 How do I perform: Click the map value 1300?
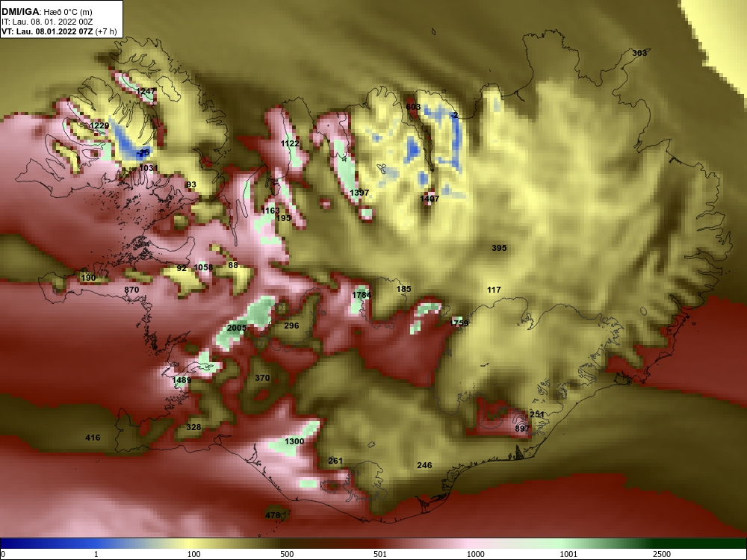tap(294, 441)
